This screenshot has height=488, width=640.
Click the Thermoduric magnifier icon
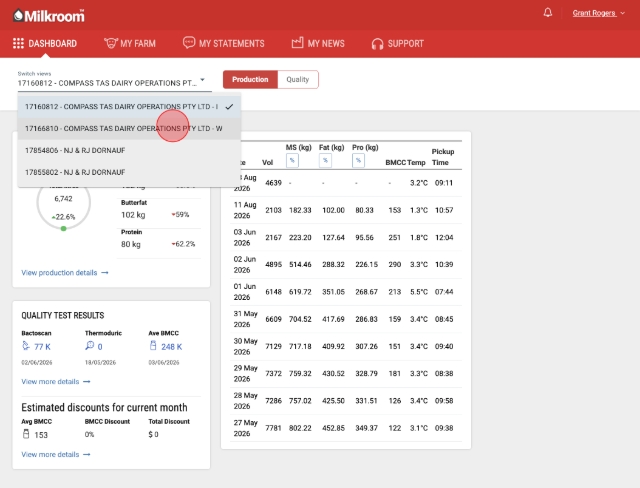click(89, 346)
